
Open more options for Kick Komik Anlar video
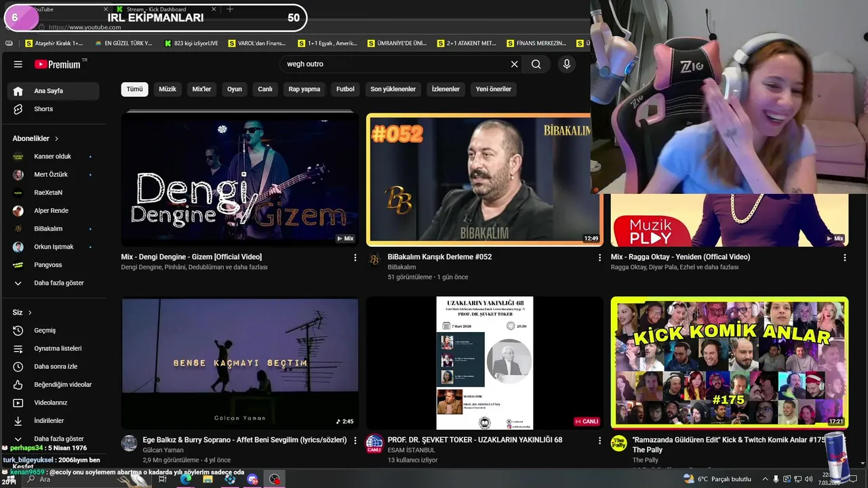tap(844, 441)
